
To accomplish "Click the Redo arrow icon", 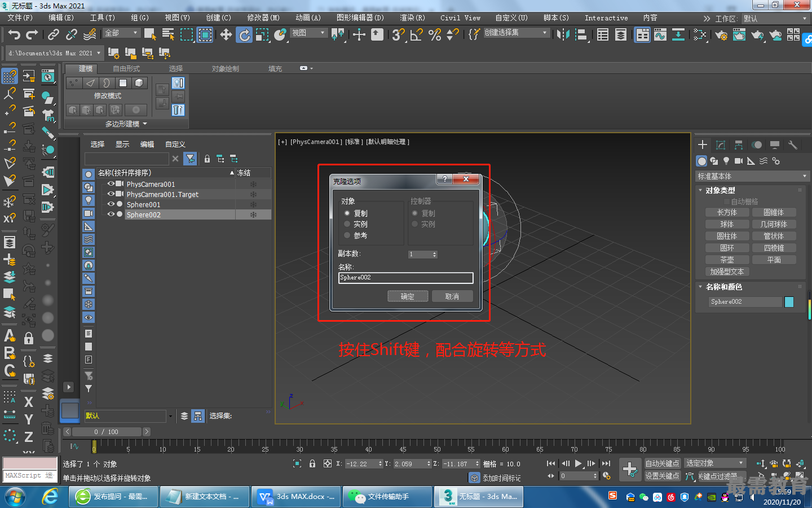I will pyautogui.click(x=32, y=35).
